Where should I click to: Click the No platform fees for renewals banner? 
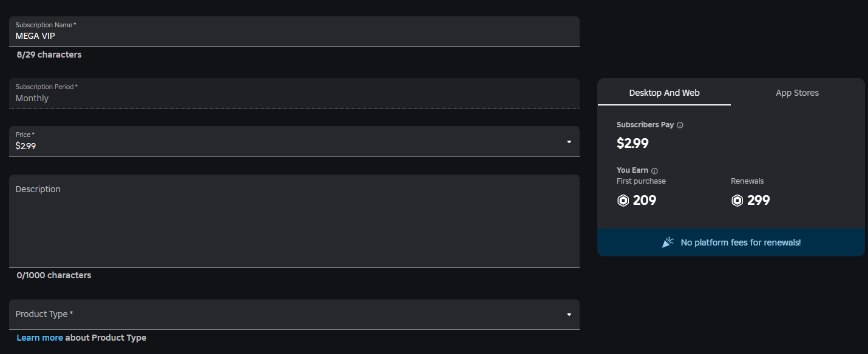731,242
